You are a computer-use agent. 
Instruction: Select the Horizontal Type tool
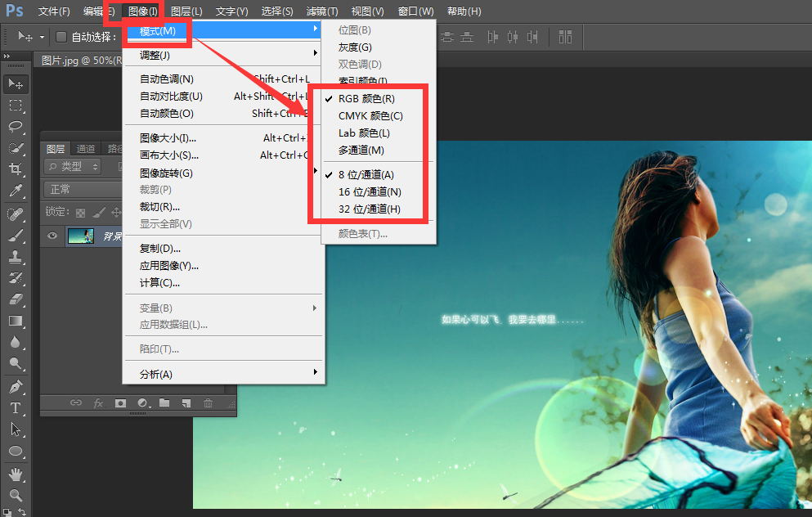click(x=16, y=408)
